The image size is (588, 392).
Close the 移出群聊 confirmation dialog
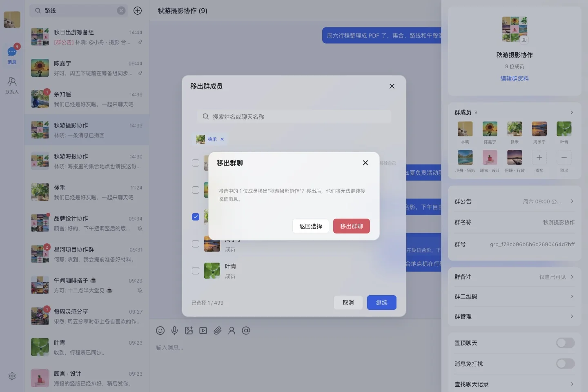(365, 163)
